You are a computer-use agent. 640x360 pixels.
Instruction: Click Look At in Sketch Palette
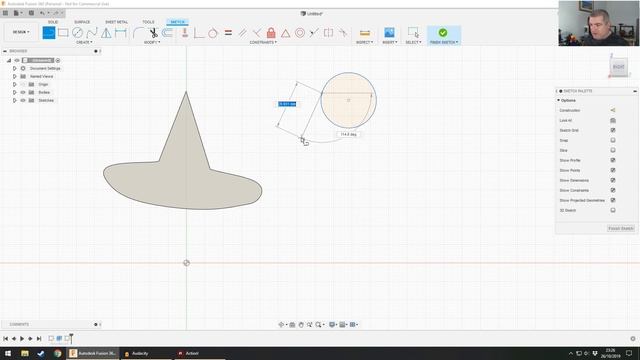point(613,120)
